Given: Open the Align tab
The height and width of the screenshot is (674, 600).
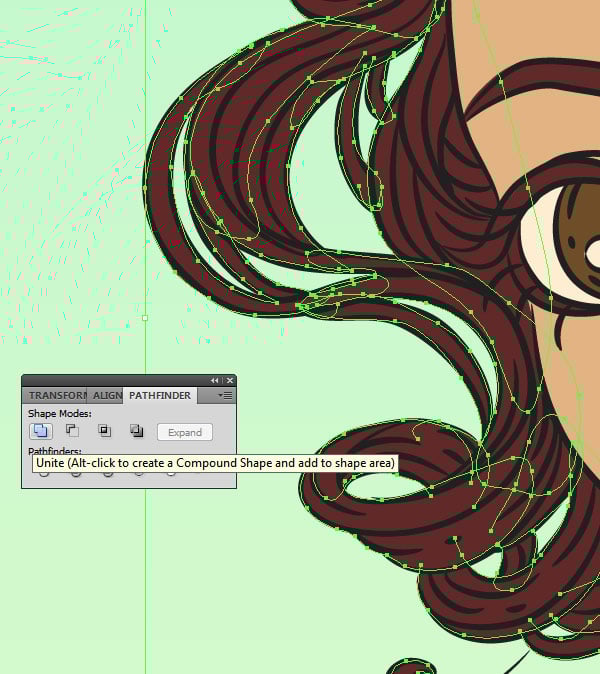Looking at the screenshot, I should [105, 395].
